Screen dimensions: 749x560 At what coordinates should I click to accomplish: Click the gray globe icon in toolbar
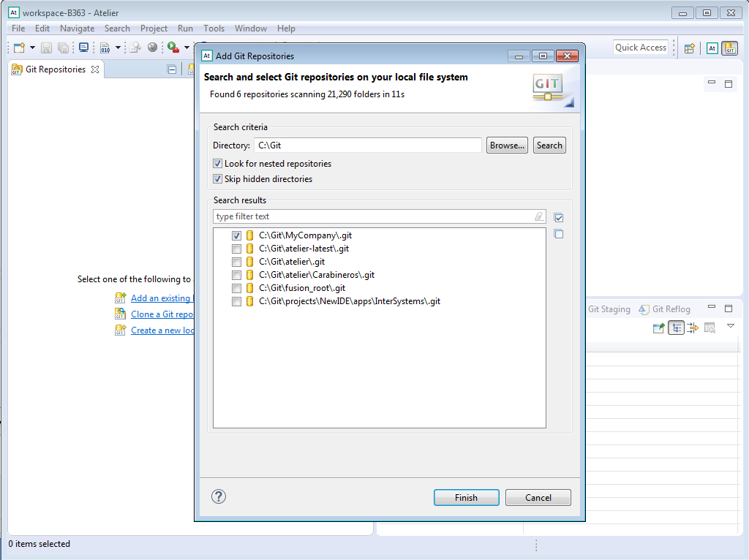pyautogui.click(x=152, y=48)
